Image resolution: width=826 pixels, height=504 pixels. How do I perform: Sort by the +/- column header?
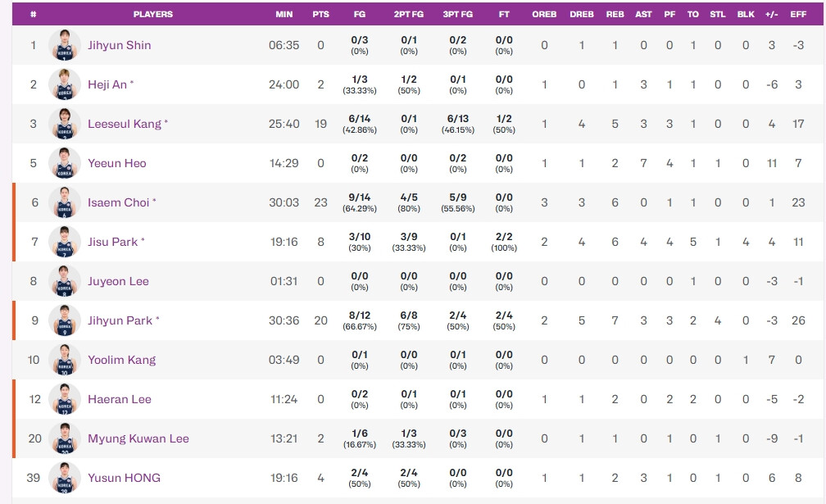771,14
